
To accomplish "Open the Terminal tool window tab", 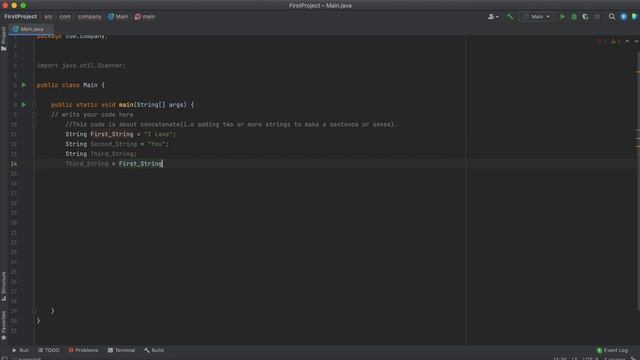I will pos(121,350).
